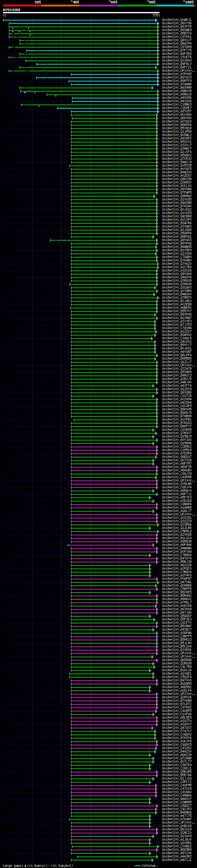The image size is (197, 868).
Task: Click the green ~80% identity legend segment
Action: coord(137,6)
